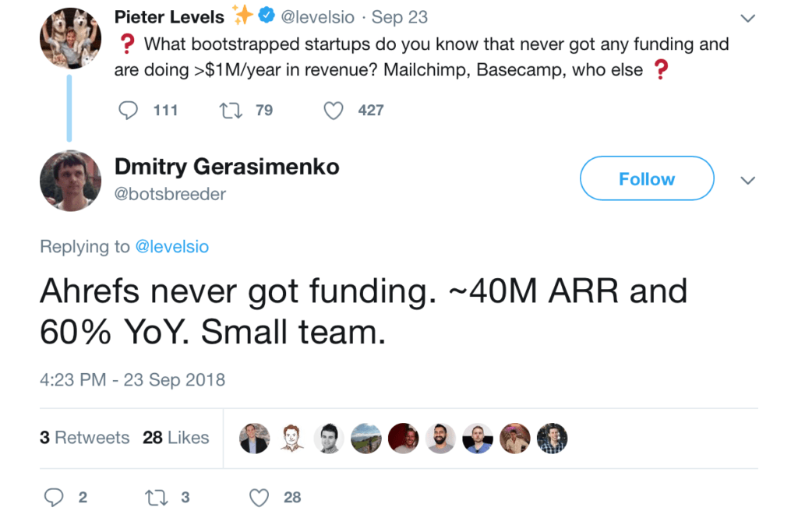Expand options chevron on Pieter Levels' tweet
Screen dimensions: 798x532
click(747, 19)
